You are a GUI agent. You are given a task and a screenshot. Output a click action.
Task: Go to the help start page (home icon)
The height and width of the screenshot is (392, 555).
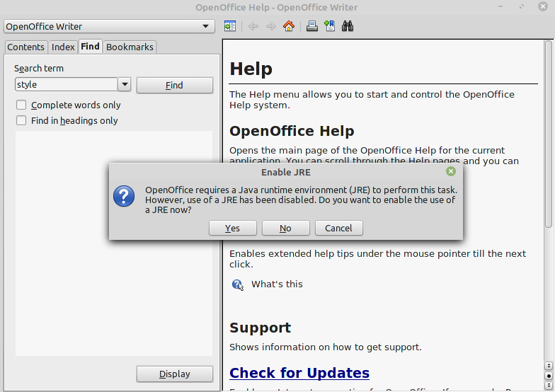tap(288, 26)
